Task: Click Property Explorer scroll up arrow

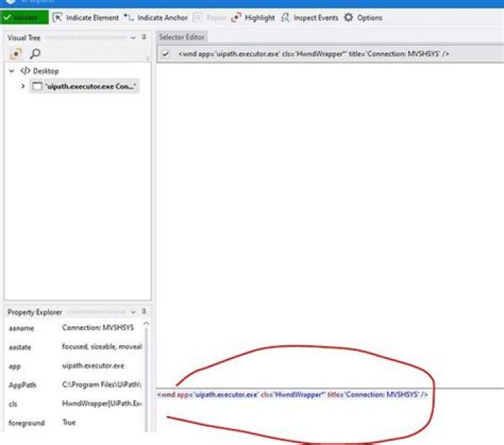Action: tap(146, 323)
